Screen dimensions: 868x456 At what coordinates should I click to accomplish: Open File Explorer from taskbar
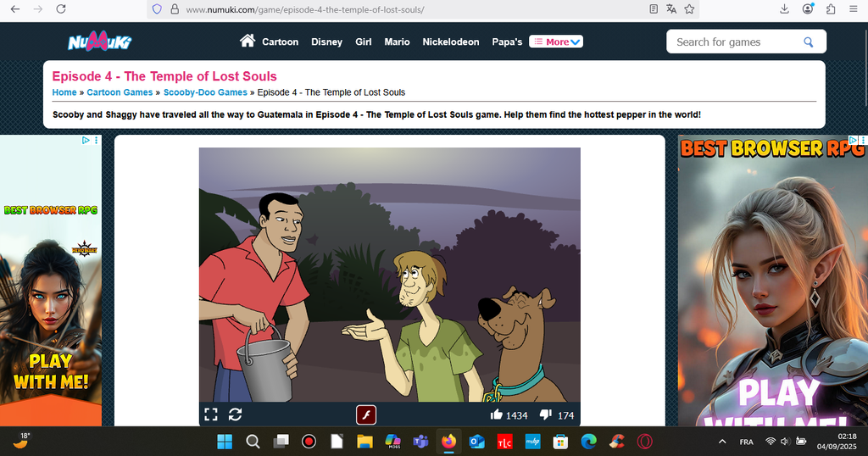pos(364,442)
